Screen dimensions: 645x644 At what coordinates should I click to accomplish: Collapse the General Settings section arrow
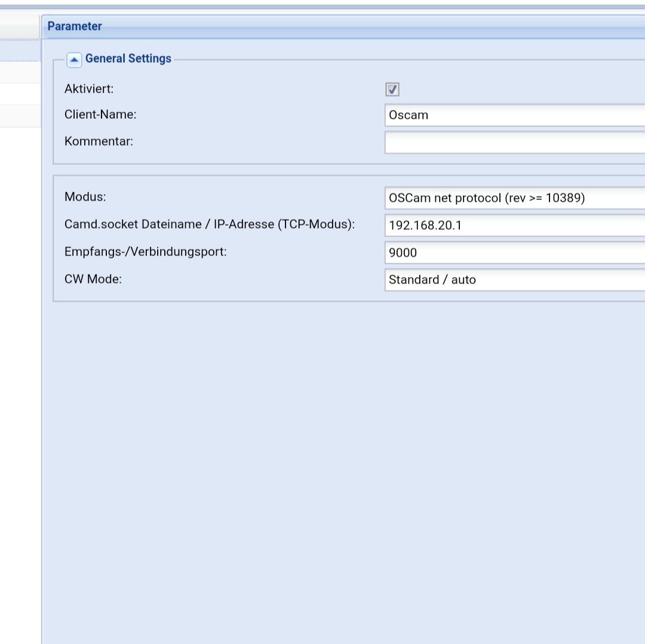point(74,60)
